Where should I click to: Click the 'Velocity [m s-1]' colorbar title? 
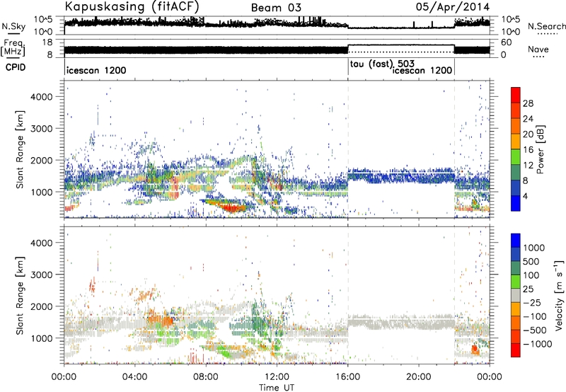(x=559, y=295)
